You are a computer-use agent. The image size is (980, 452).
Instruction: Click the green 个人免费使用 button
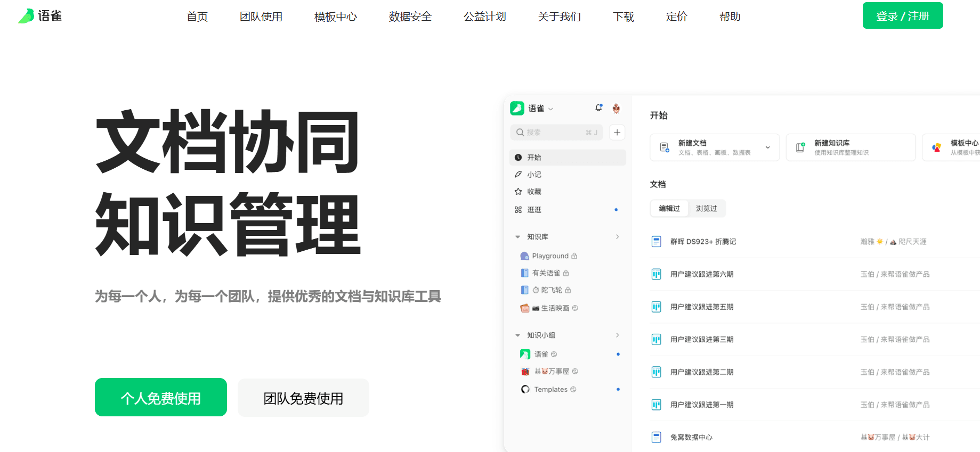point(161,397)
